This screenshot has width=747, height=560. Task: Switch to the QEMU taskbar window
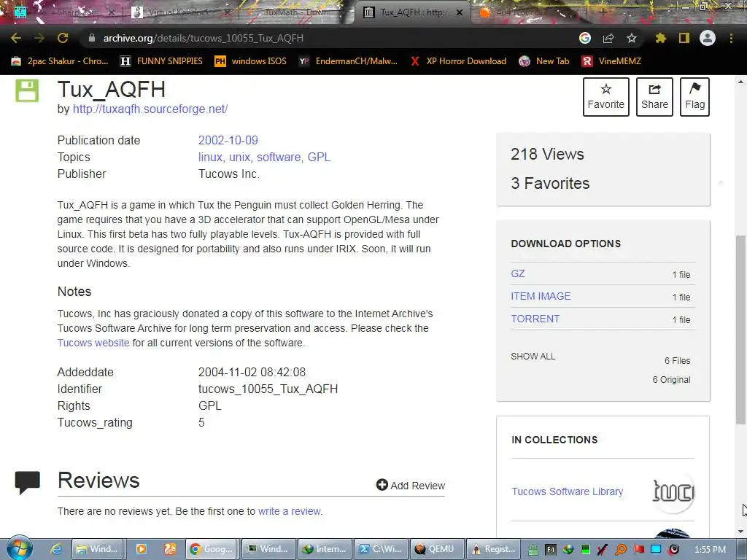pos(437,549)
